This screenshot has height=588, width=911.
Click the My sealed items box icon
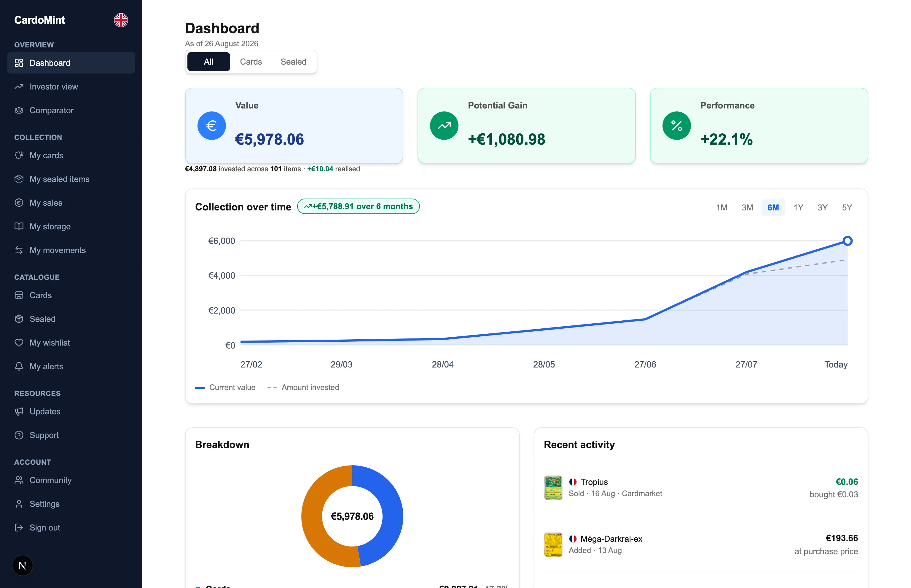(x=19, y=179)
